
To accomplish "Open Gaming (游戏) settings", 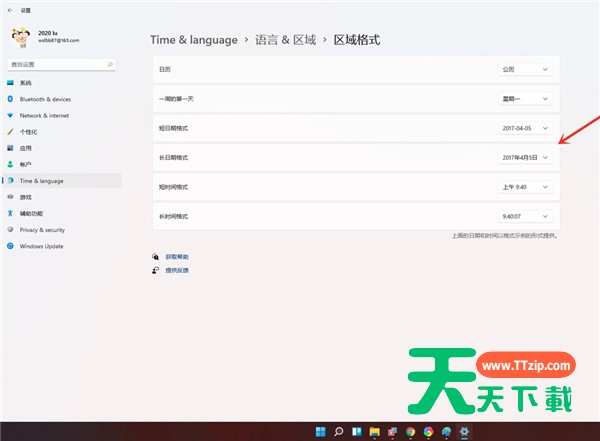I will point(61,197).
